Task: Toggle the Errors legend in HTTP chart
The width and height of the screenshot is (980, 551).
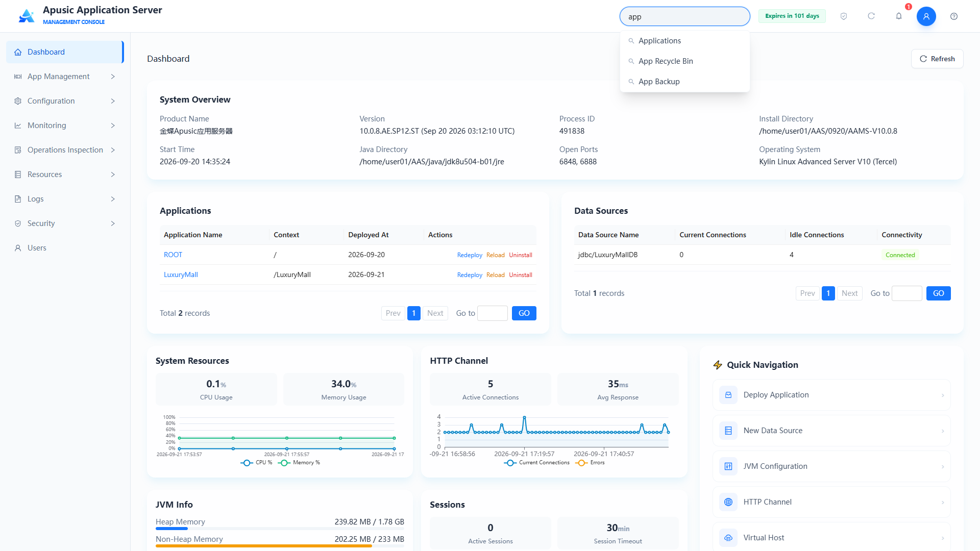Action: [590, 463]
